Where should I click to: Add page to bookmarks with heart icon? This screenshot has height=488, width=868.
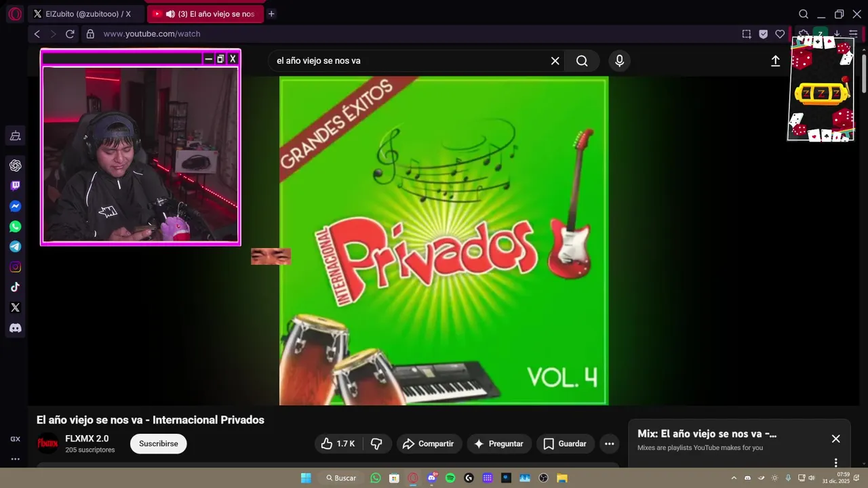point(780,34)
